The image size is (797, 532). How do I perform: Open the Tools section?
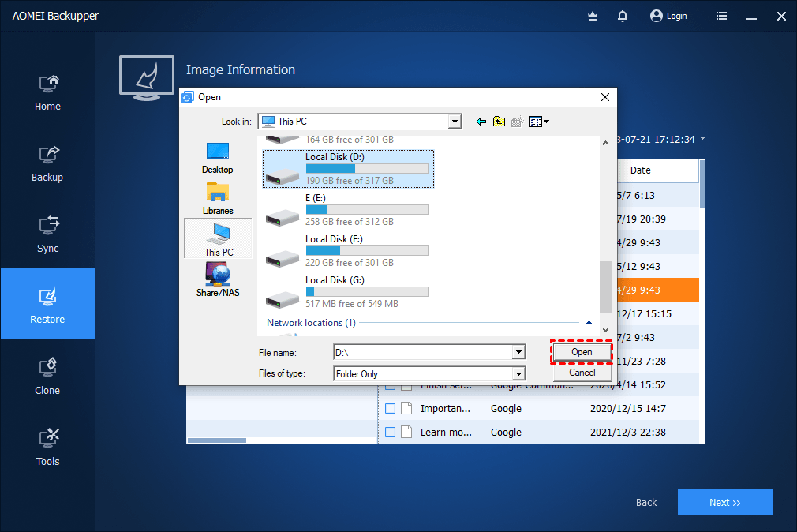tap(47, 448)
